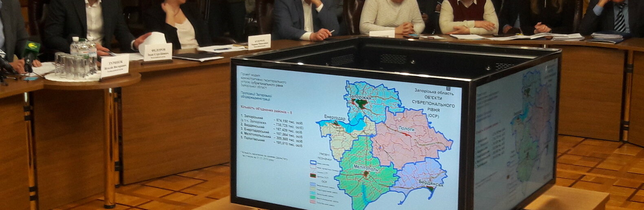Click the red-green center symbol in legend
The image size is (644, 210).
(x=313, y=175)
